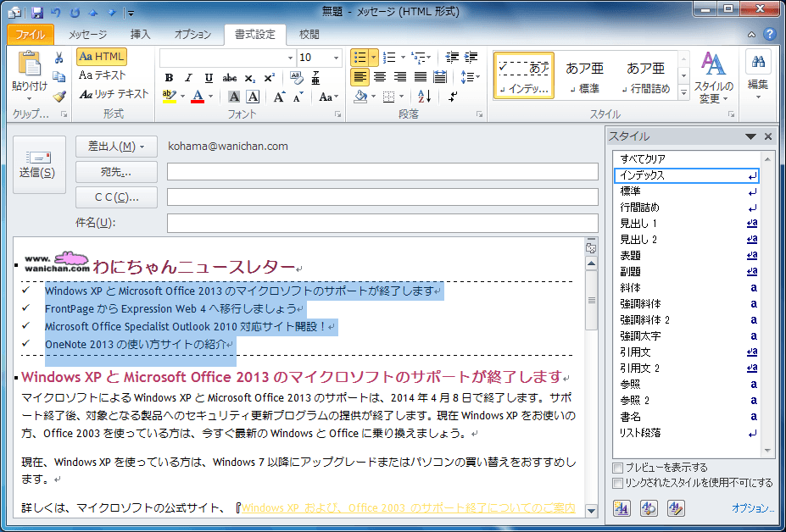Viewport: 786px width, 532px height.
Task: Expand the 差出人(M) sender dropdown
Action: point(116,147)
